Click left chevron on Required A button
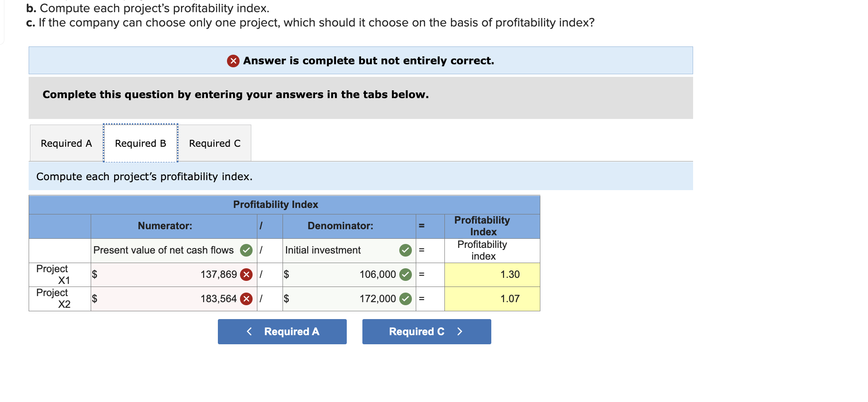The image size is (868, 402). tap(249, 332)
